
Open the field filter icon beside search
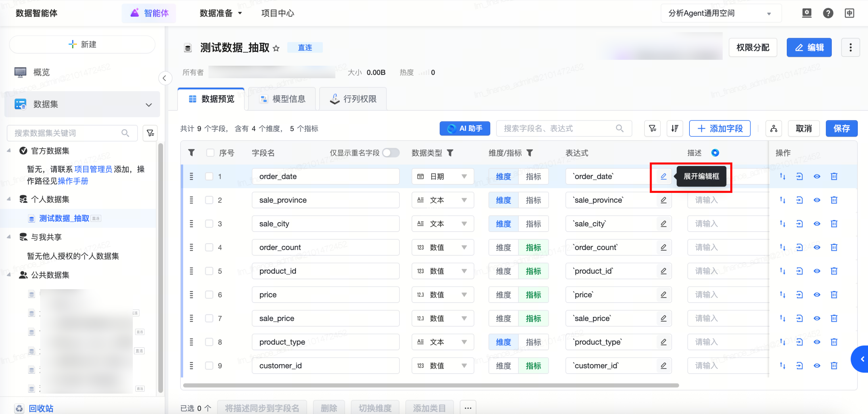pyautogui.click(x=652, y=128)
